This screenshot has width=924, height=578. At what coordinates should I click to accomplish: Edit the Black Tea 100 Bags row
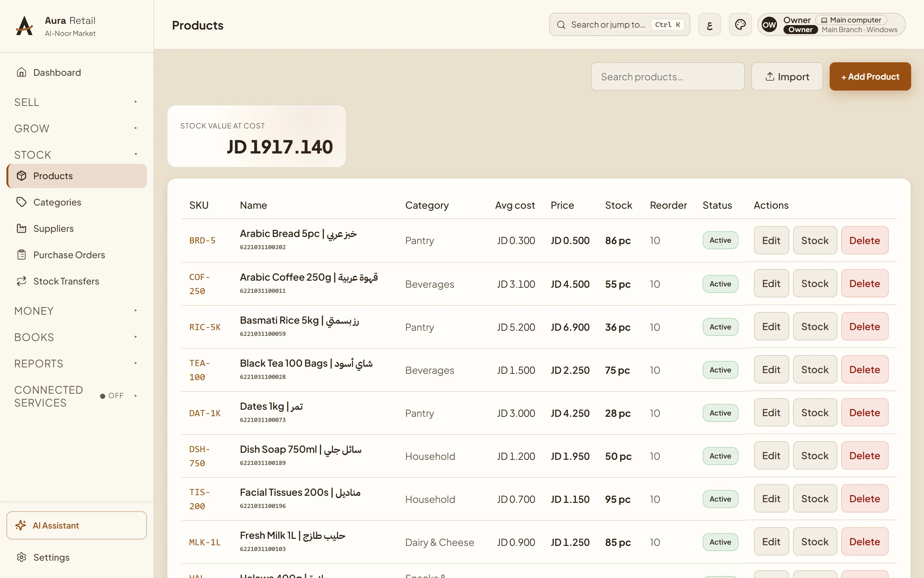pyautogui.click(x=771, y=369)
